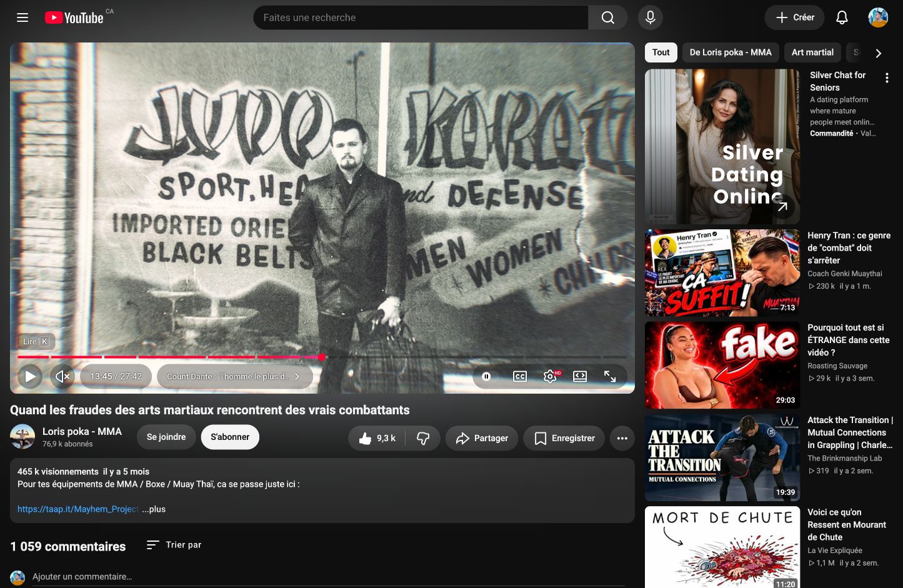
Task: Go to the YouTube home logo
Action: click(x=74, y=17)
